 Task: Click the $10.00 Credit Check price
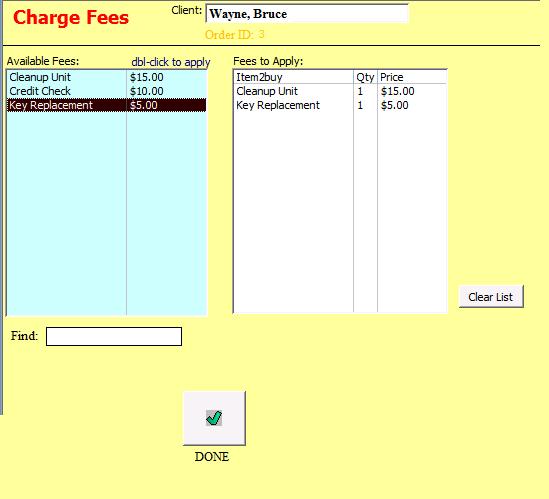[147, 91]
